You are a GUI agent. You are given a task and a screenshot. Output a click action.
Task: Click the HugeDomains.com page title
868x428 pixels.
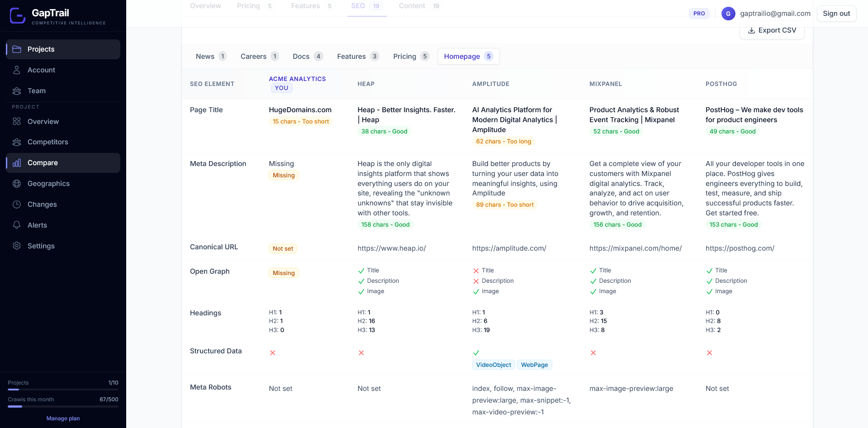(300, 110)
